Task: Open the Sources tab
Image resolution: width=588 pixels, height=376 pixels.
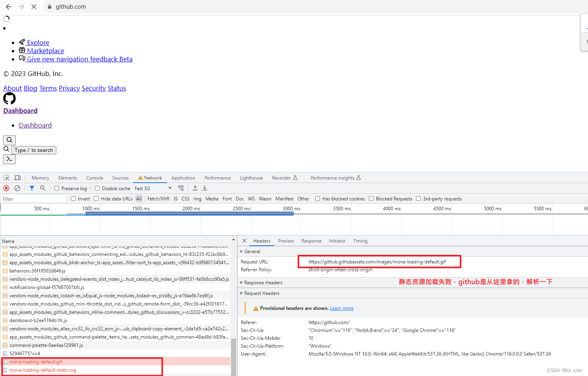Action: coord(120,178)
